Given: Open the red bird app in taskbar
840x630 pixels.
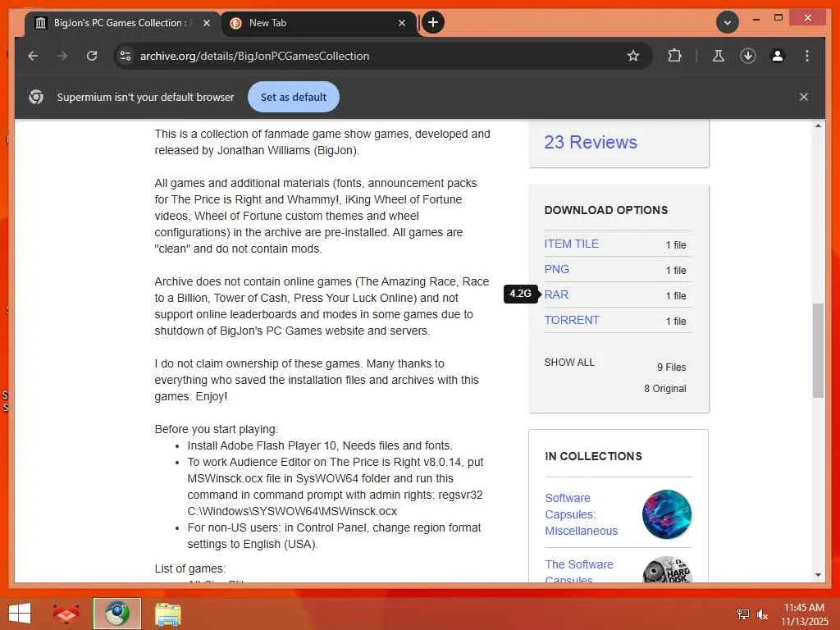Looking at the screenshot, I should coord(66,614).
